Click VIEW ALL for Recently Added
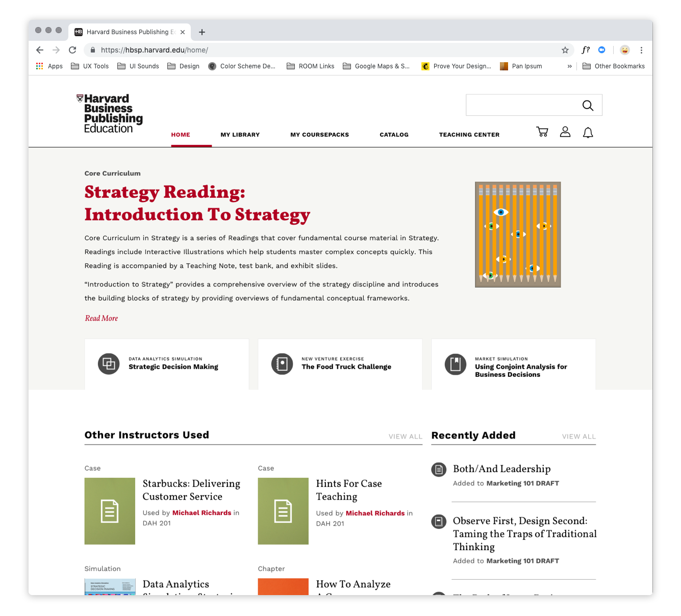The width and height of the screenshot is (681, 616). point(579,437)
